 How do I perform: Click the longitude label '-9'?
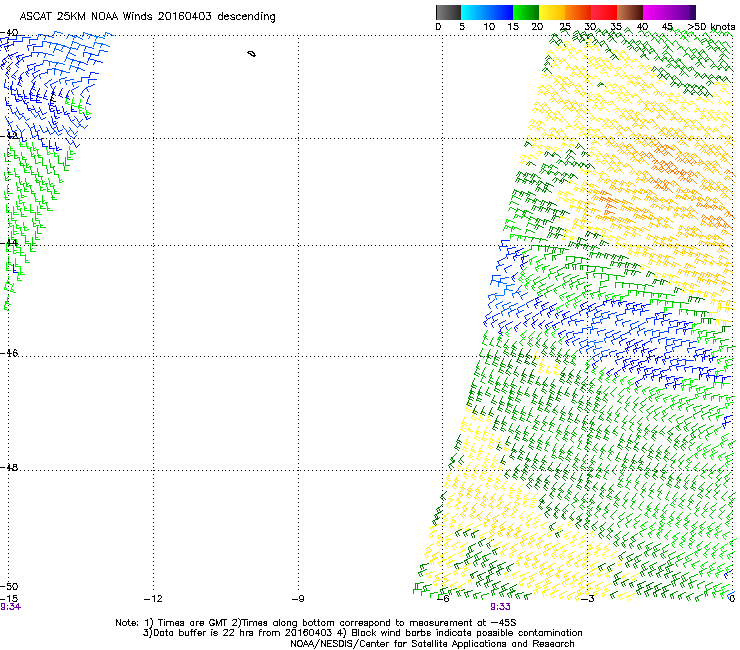[297, 599]
